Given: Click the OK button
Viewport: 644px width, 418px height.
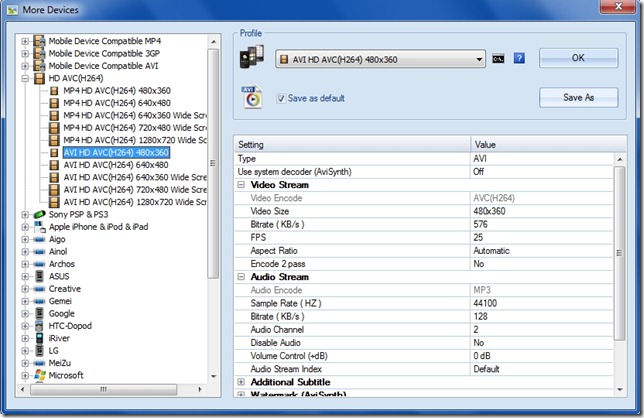Looking at the screenshot, I should click(x=578, y=58).
